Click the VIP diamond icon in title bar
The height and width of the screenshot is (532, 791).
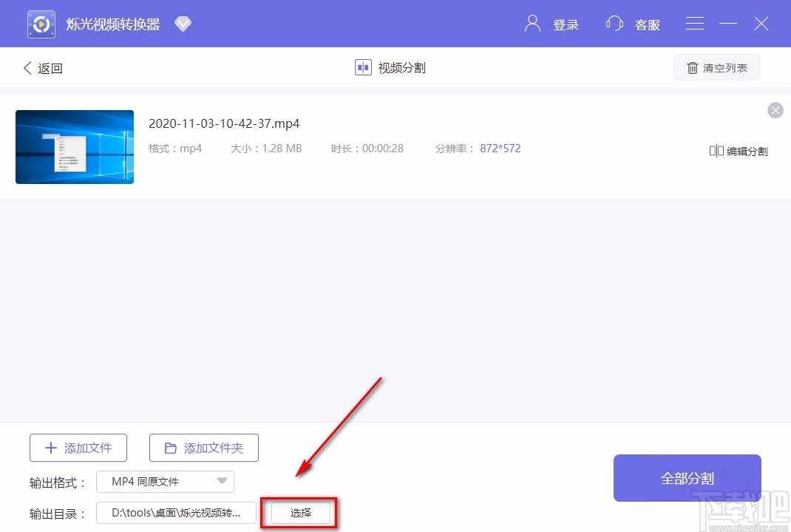(x=183, y=23)
